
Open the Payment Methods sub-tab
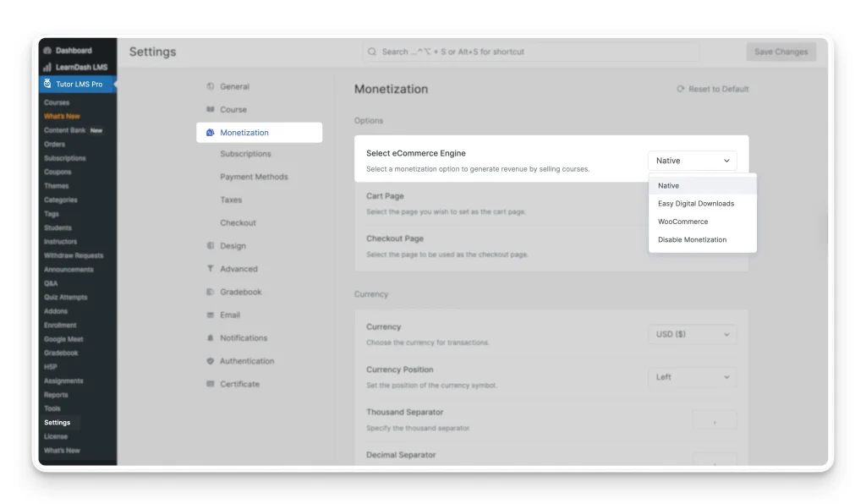[x=254, y=177]
